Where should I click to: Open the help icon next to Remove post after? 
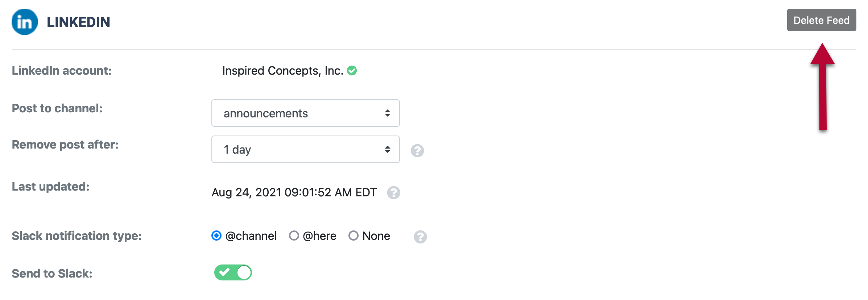tap(417, 150)
